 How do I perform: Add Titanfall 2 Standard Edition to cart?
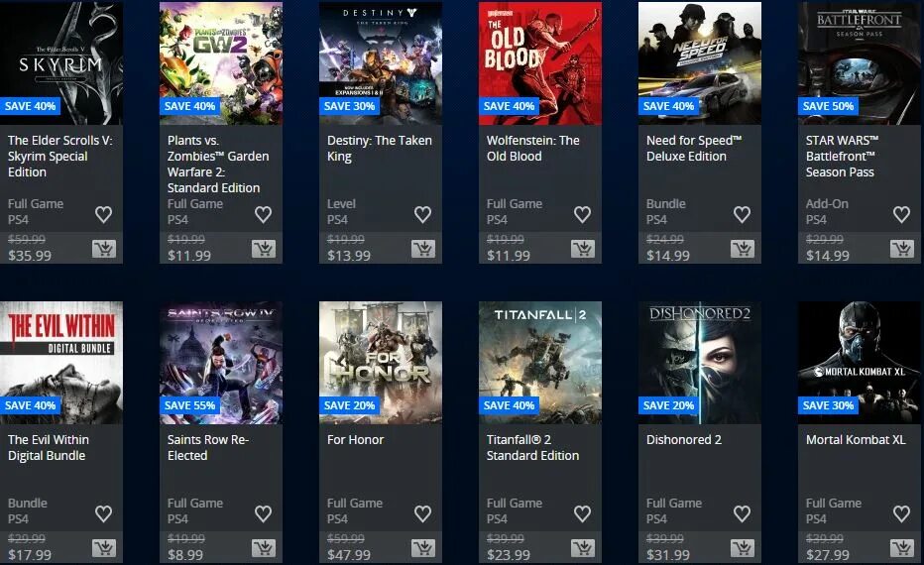pos(583,548)
